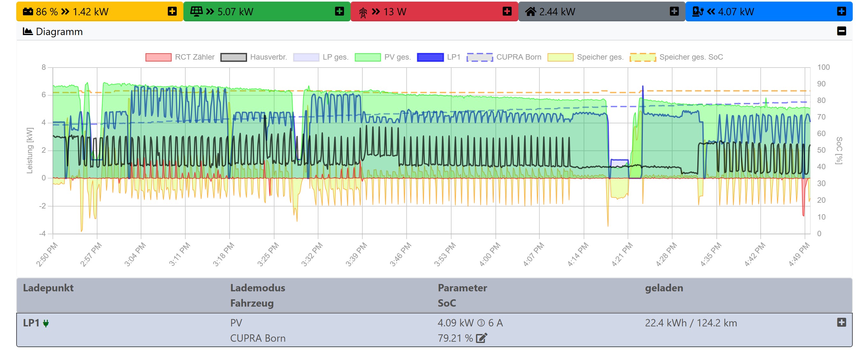Click the battery icon in yellow card
The width and height of the screenshot is (868, 364).
[28, 12]
